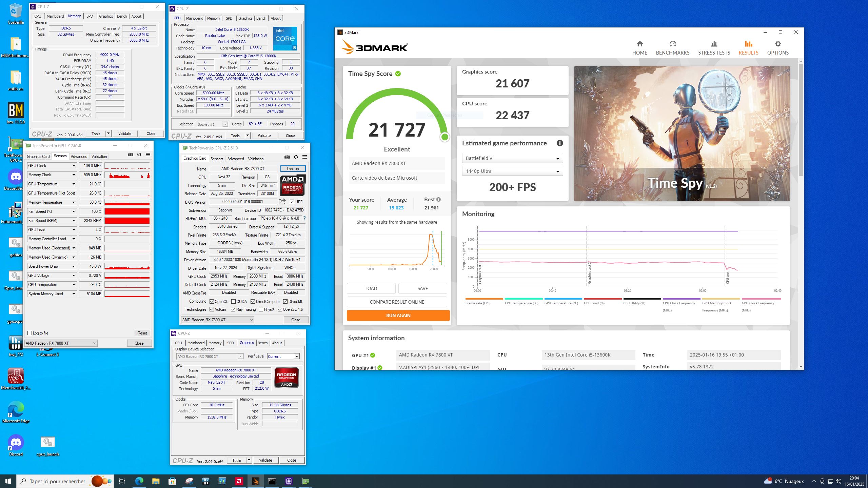Click refresh icon in GPU-Z Graphics Card window

(296, 157)
